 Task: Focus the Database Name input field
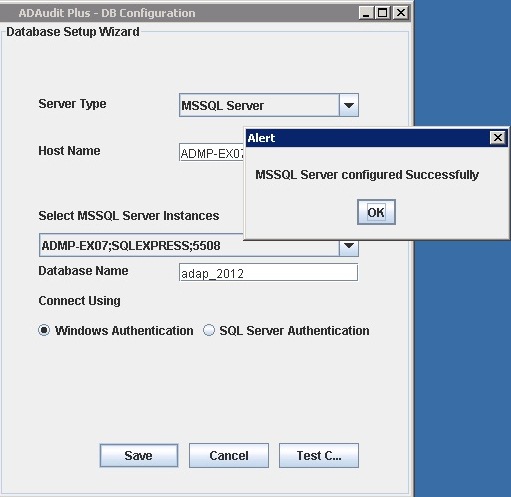click(268, 272)
